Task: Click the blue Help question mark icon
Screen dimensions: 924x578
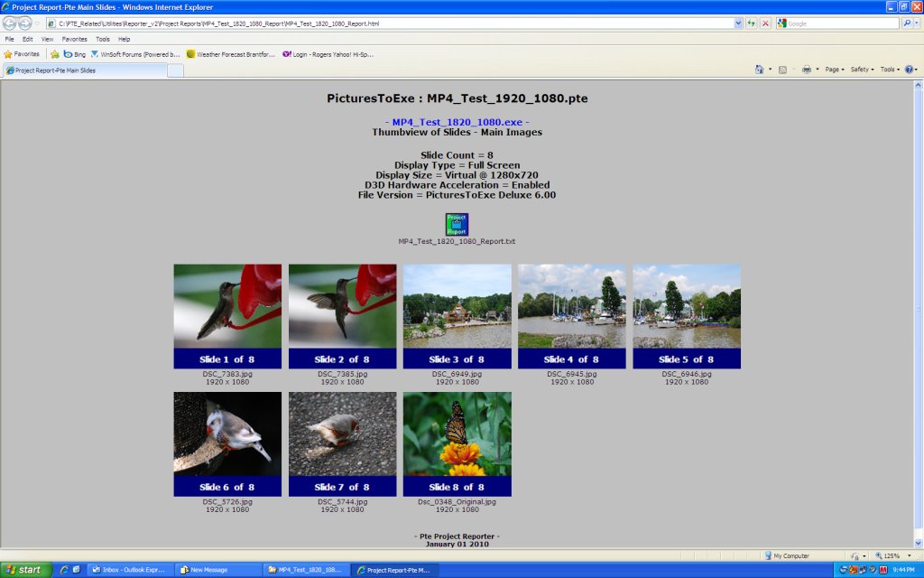Action: [910, 70]
